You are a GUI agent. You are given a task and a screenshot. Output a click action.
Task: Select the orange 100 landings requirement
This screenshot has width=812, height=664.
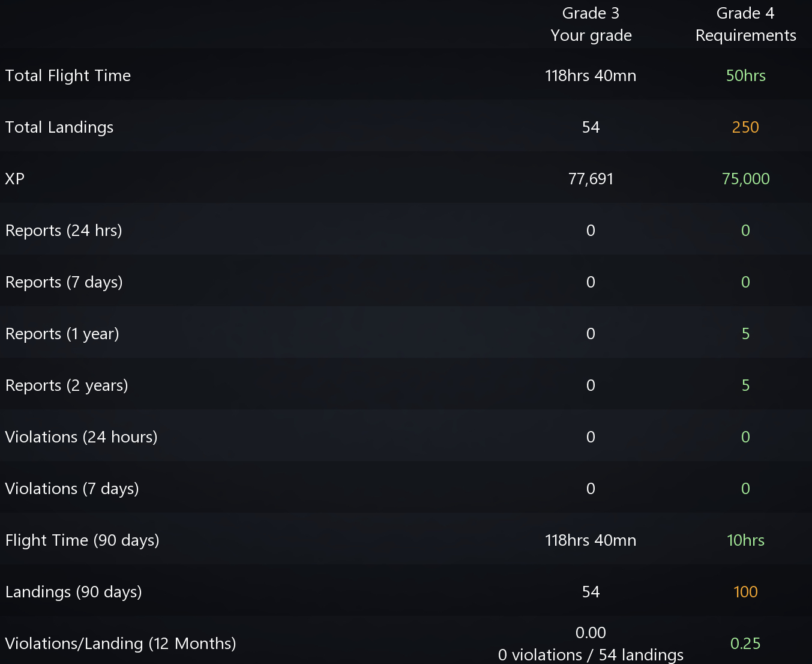745,592
